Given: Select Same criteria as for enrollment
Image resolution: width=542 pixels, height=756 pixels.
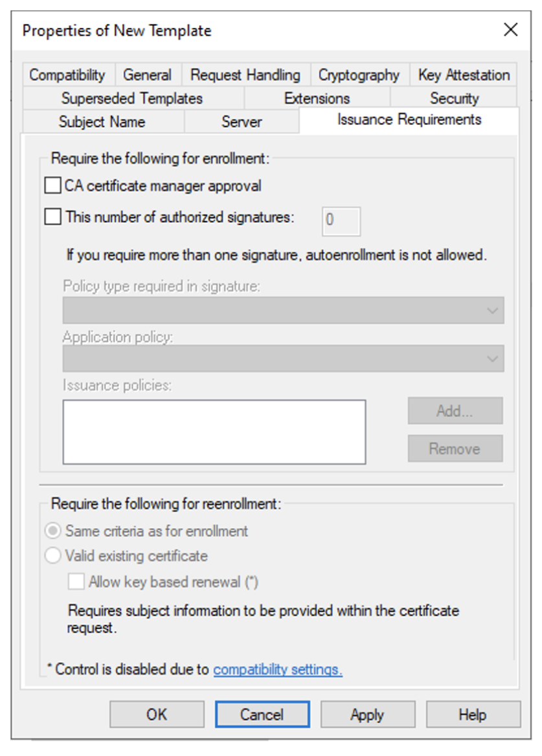Looking at the screenshot, I should (52, 531).
